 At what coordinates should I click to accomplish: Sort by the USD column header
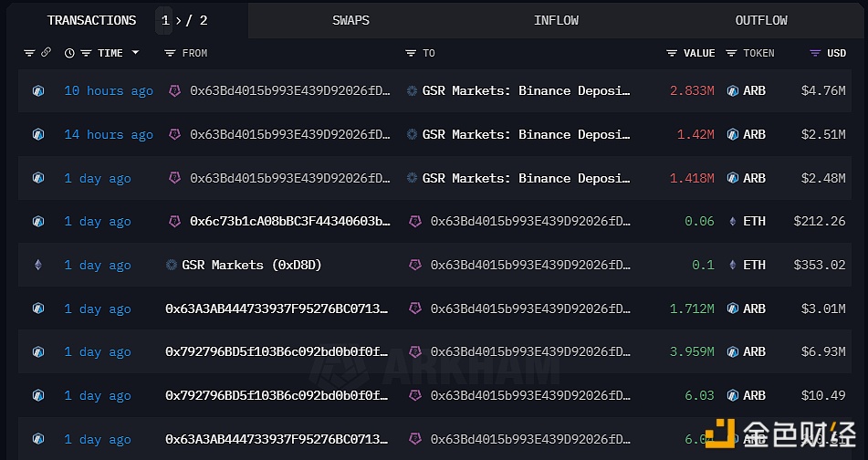click(836, 53)
